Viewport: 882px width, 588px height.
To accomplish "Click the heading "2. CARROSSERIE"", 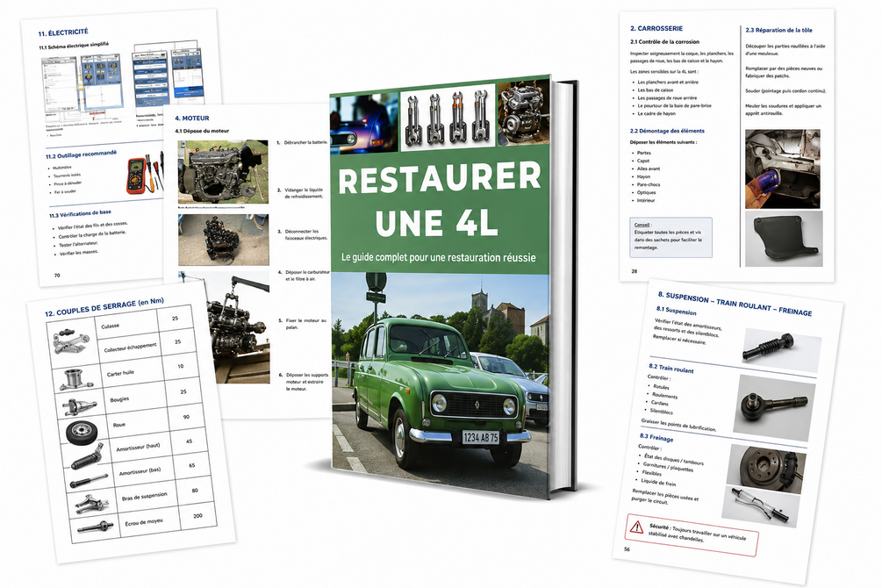I will click(656, 28).
